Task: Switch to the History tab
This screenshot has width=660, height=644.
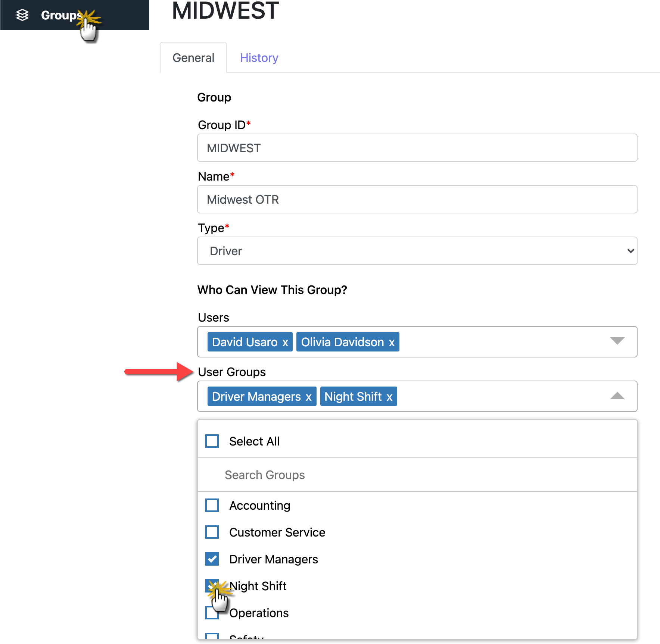Action: (259, 58)
